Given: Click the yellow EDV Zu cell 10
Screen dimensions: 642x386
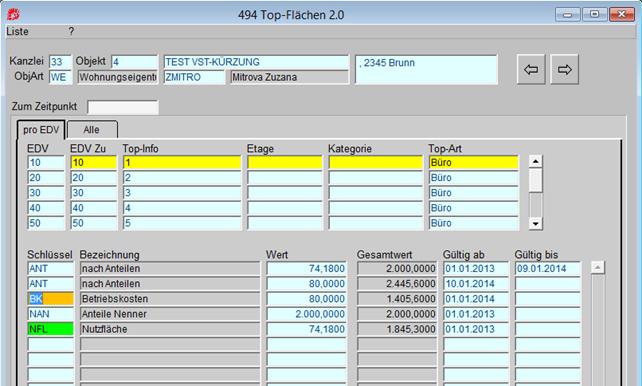Looking at the screenshot, I should point(94,163).
